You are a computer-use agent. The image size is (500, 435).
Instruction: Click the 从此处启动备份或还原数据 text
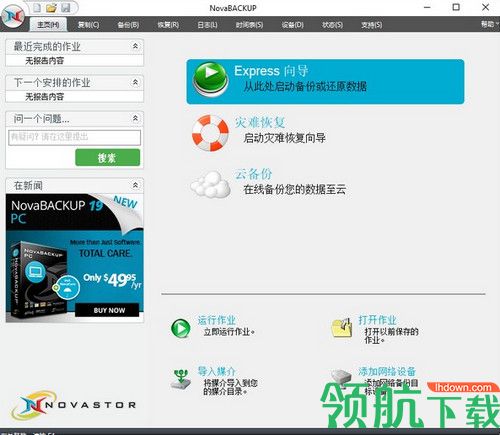point(305,87)
